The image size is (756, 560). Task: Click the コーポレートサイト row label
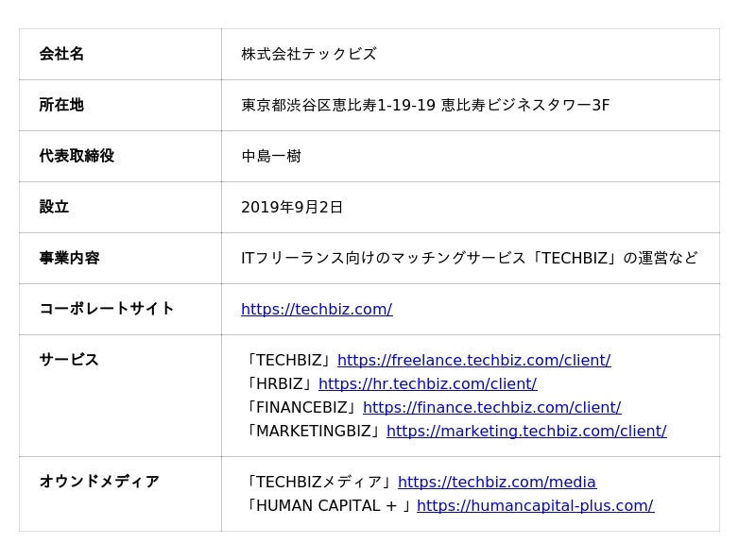click(x=107, y=309)
